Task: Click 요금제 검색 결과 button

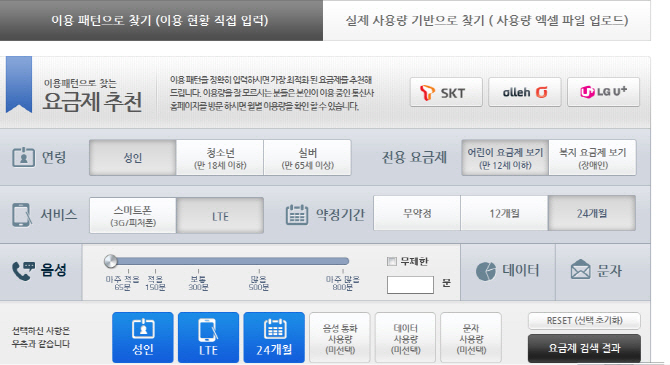Action: [584, 348]
